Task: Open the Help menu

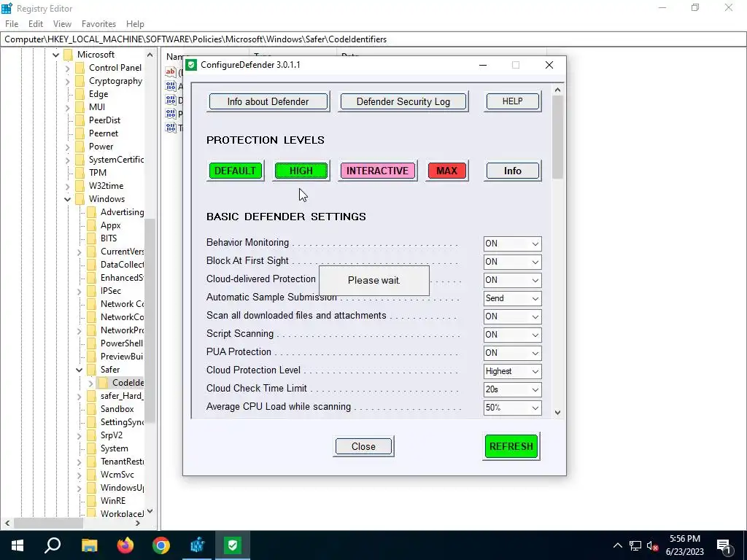Action: [x=135, y=24]
